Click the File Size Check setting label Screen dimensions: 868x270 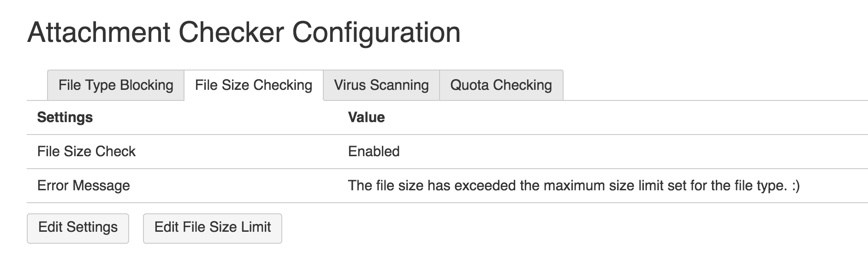[x=87, y=151]
